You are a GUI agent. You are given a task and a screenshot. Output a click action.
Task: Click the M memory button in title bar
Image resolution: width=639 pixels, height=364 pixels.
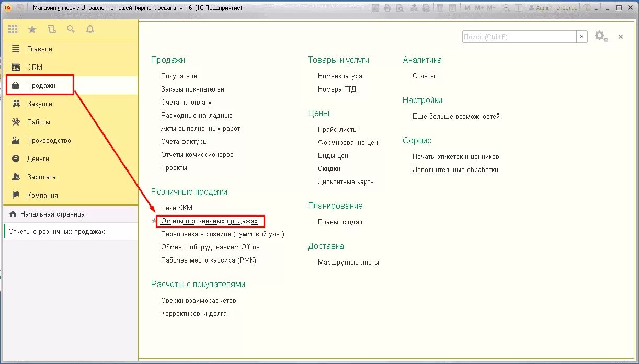467,8
